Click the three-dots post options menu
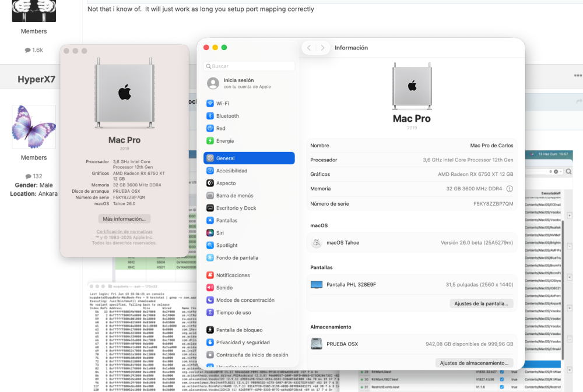 click(x=578, y=75)
